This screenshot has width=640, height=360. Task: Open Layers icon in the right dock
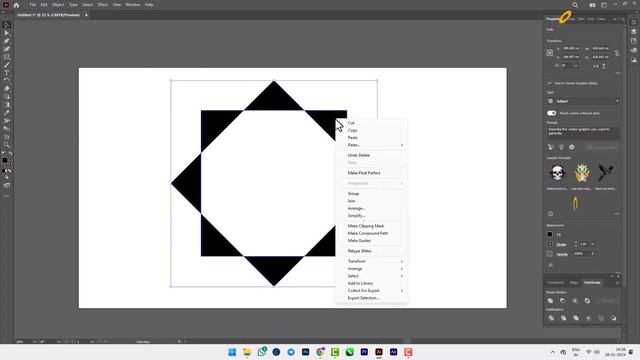point(633,31)
